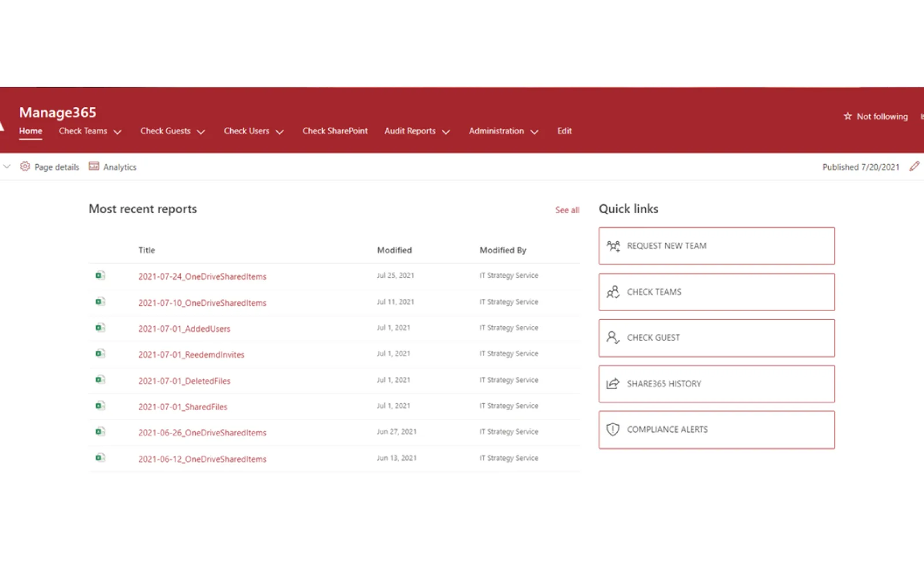The width and height of the screenshot is (924, 578).
Task: Sort by the Title column header
Action: pyautogui.click(x=147, y=250)
